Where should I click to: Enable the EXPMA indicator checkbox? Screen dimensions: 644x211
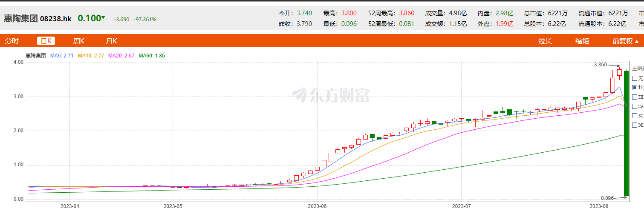pos(635,97)
